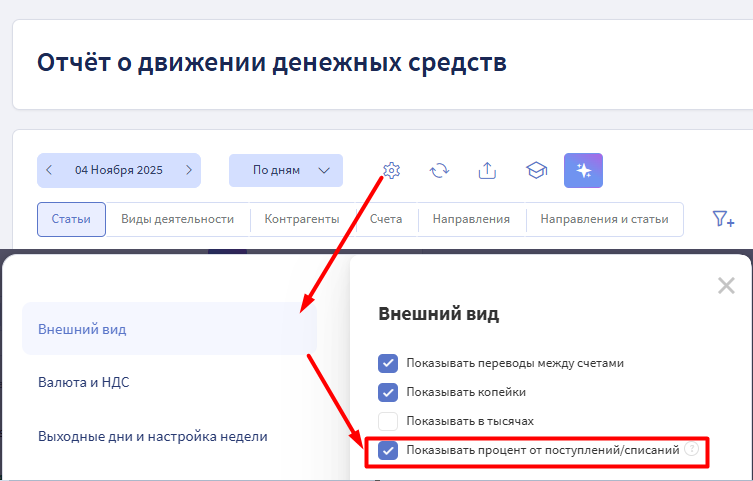Add a filter with funnel plus icon
This screenshot has width=753, height=481.
[x=723, y=219]
